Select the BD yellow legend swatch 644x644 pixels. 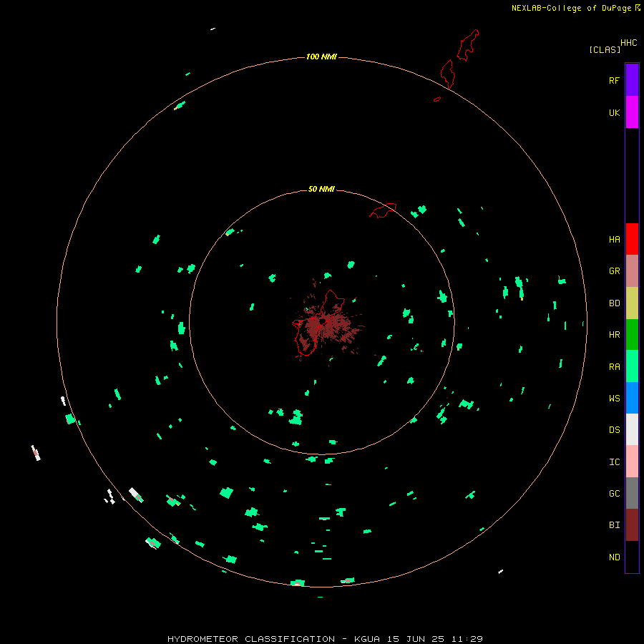coord(632,303)
